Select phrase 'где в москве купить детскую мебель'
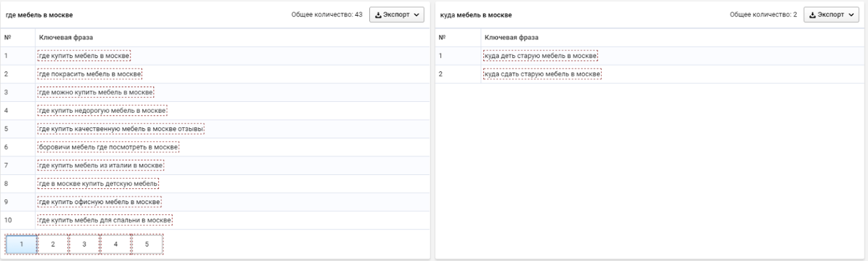Image resolution: width=868 pixels, height=261 pixels. pyautogui.click(x=98, y=183)
